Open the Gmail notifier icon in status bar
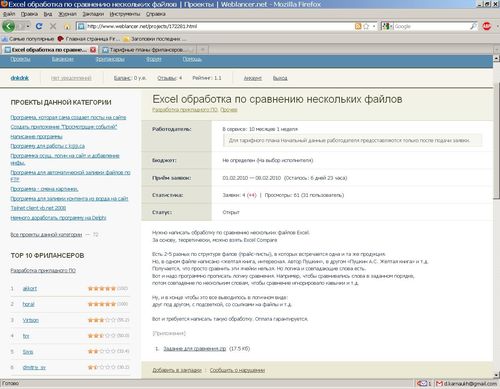This screenshot has width=500, height=389. 440,384
